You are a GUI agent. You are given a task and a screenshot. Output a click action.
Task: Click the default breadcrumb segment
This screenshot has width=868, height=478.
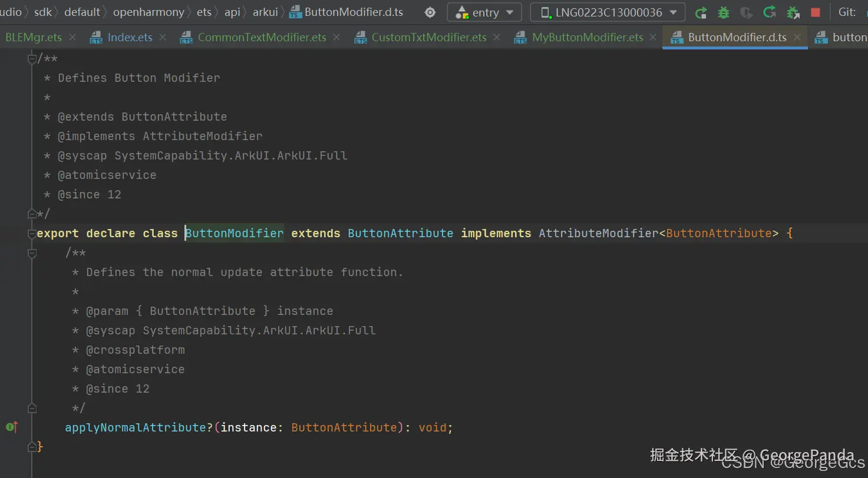pyautogui.click(x=82, y=12)
